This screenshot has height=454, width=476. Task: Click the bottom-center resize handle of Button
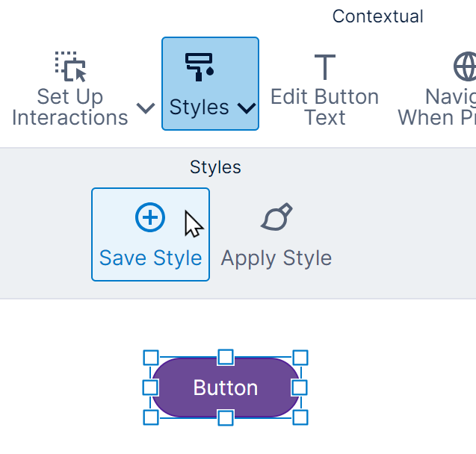(225, 417)
